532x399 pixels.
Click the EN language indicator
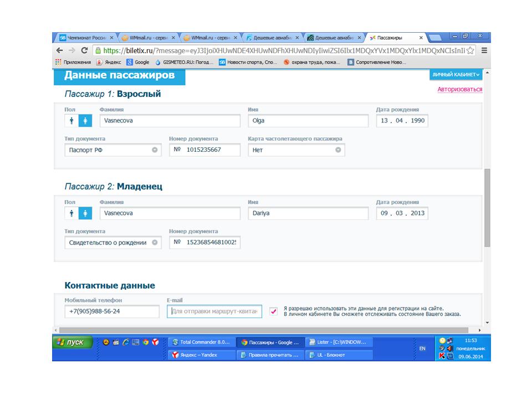point(422,349)
